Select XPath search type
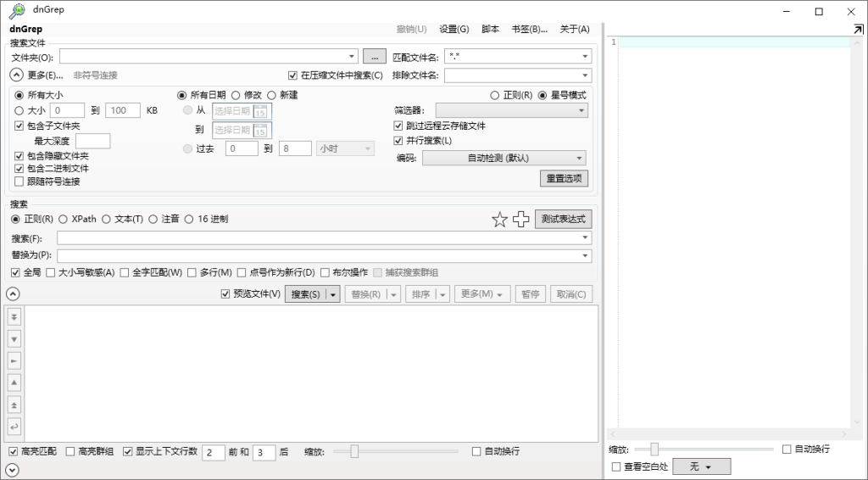The height and width of the screenshot is (480, 868). [x=63, y=220]
